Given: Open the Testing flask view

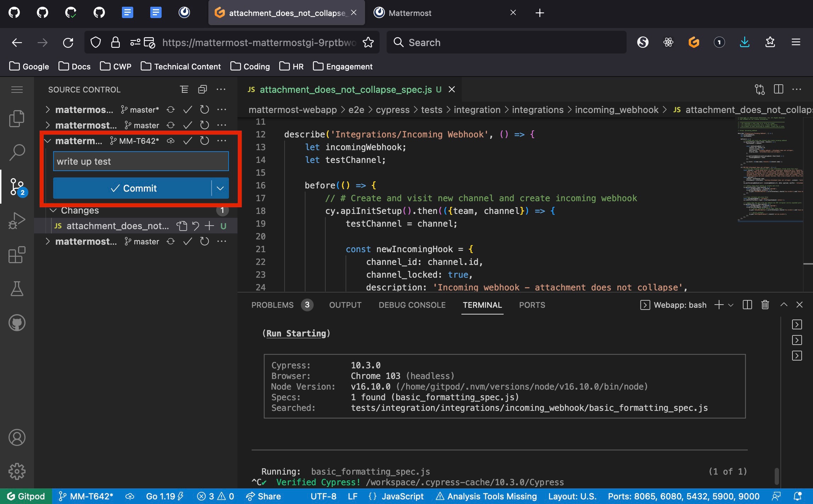Looking at the screenshot, I should tap(17, 289).
